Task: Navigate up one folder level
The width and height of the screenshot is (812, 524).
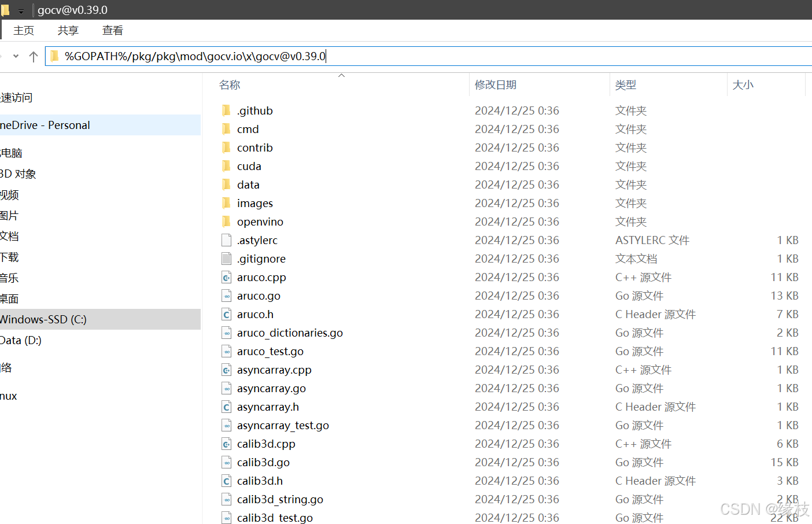Action: (x=33, y=56)
